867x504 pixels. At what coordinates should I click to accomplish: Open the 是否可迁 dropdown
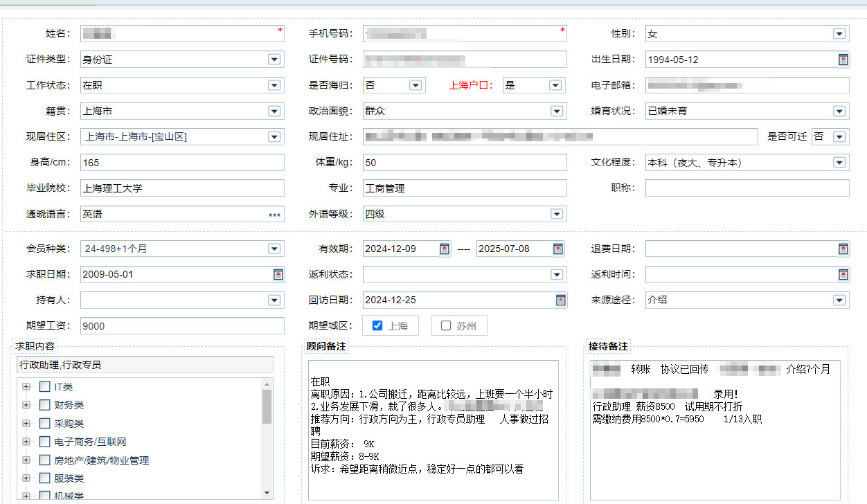click(x=839, y=137)
